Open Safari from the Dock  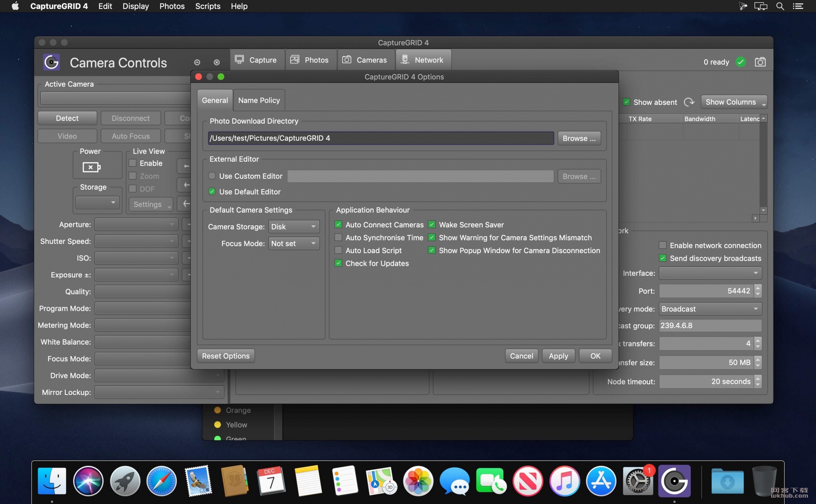[x=162, y=481]
